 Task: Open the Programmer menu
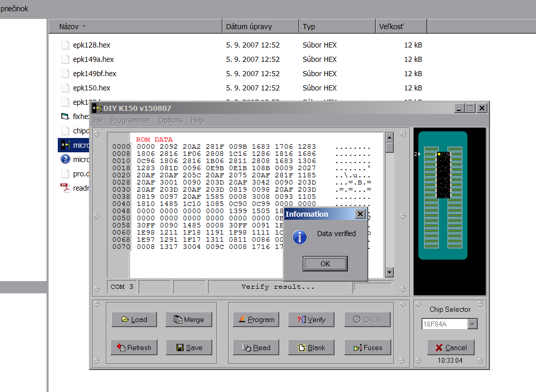[x=130, y=120]
